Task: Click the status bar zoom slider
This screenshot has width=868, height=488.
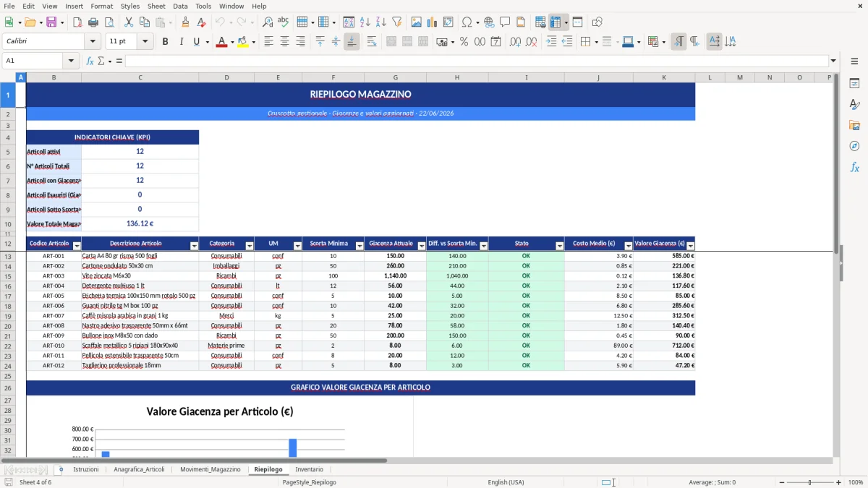Action: [809, 482]
